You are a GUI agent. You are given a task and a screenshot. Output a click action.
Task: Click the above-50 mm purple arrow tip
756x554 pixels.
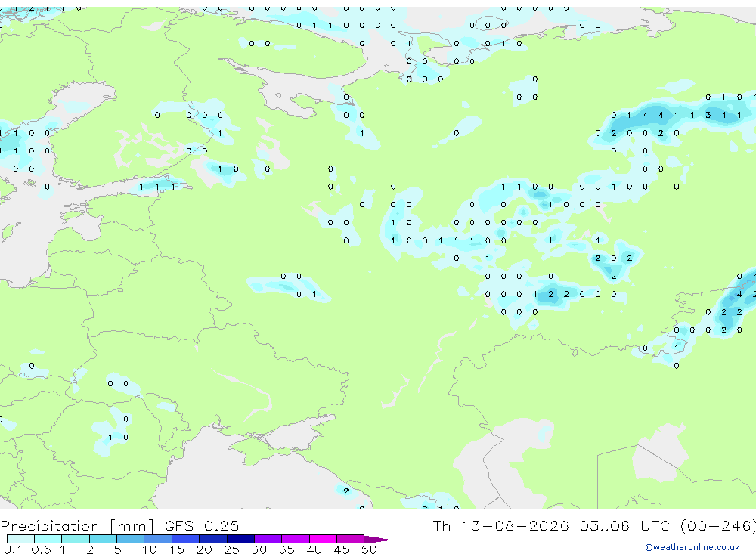pyautogui.click(x=378, y=539)
